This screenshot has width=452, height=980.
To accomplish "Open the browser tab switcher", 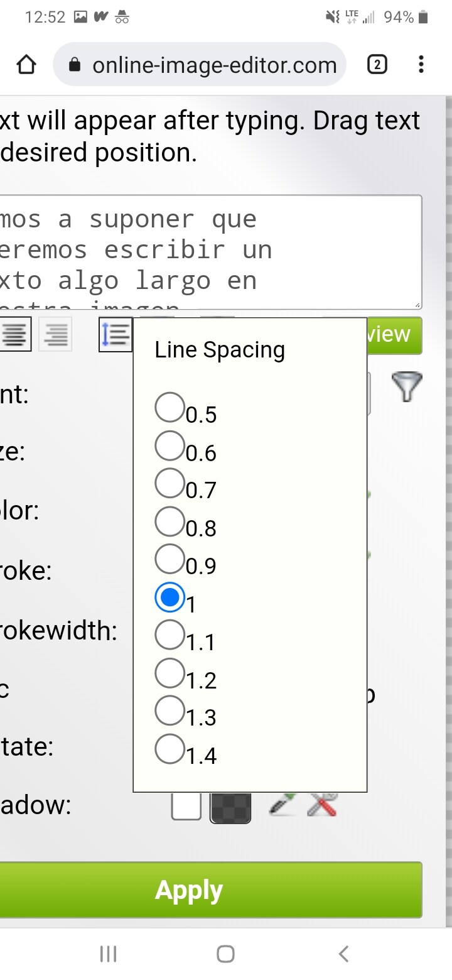I will coord(377,65).
